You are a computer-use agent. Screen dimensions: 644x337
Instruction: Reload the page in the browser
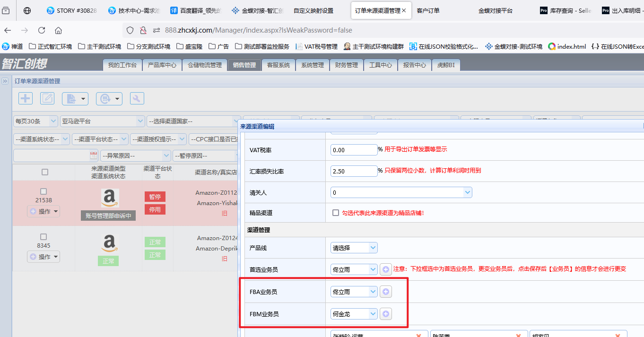click(x=42, y=30)
